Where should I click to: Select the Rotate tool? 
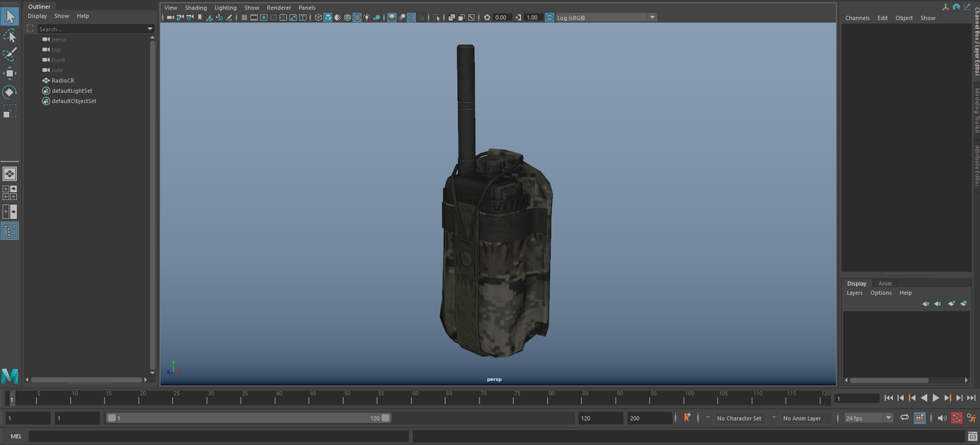[x=9, y=92]
